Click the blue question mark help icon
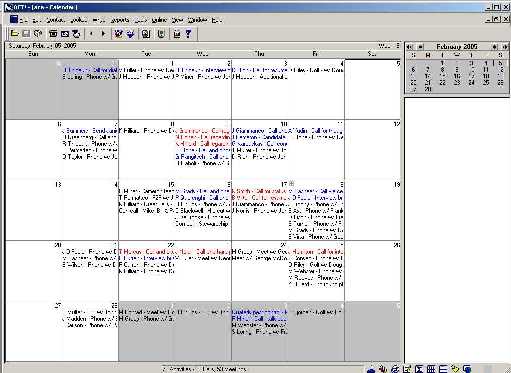This screenshot has width=511, height=373. click(x=189, y=34)
